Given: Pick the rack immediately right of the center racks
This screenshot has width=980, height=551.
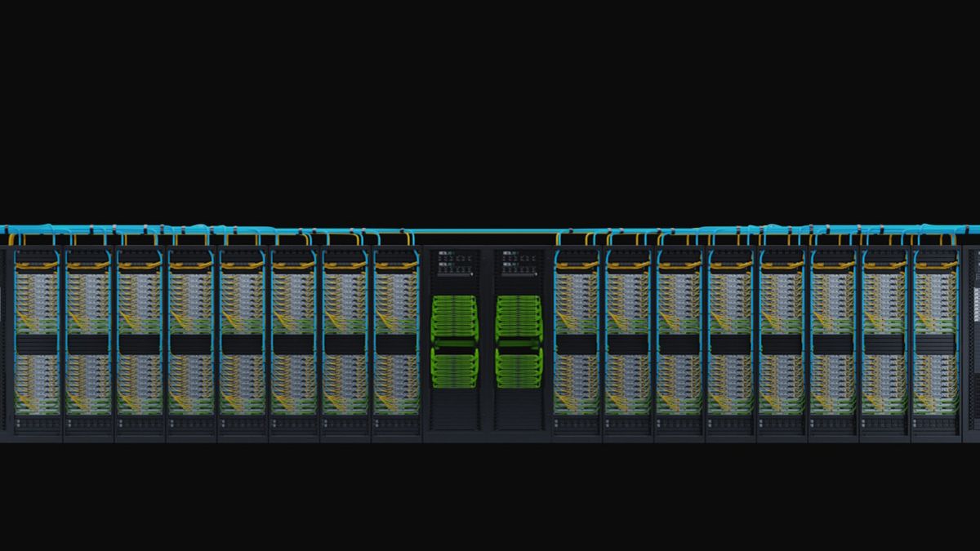Looking at the screenshot, I should [x=577, y=343].
